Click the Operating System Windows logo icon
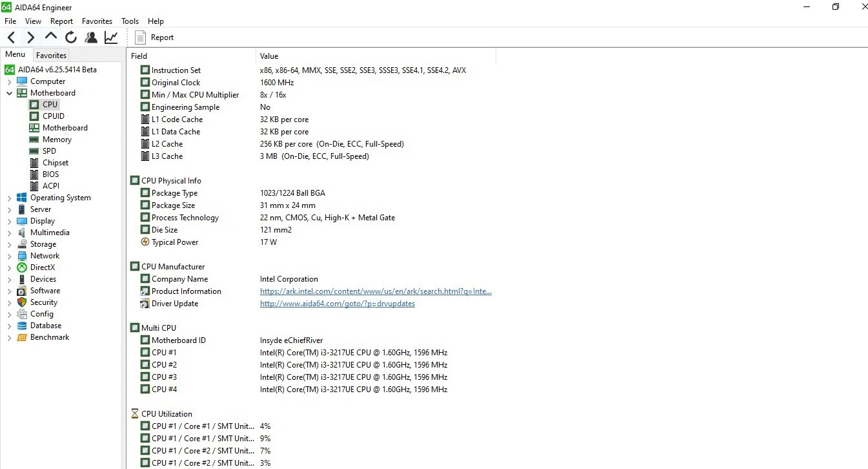Screen dimensions: 868x469 pyautogui.click(x=22, y=198)
